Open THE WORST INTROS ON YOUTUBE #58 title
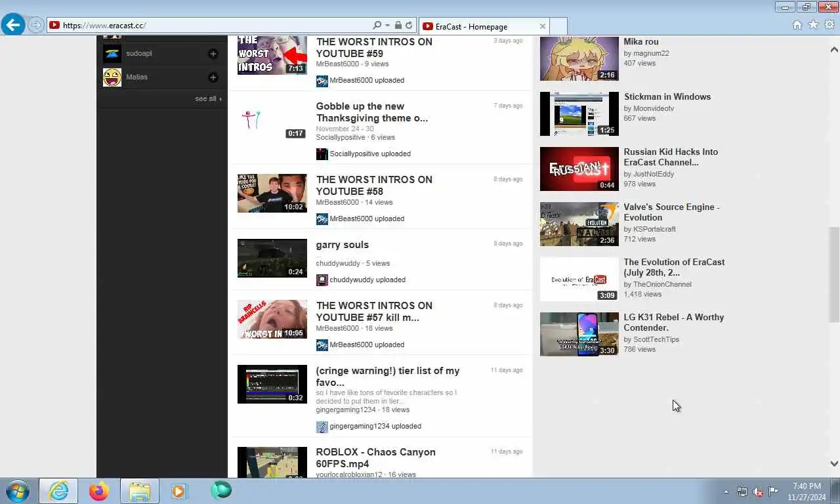Viewport: 840px width, 504px height. coord(374,185)
